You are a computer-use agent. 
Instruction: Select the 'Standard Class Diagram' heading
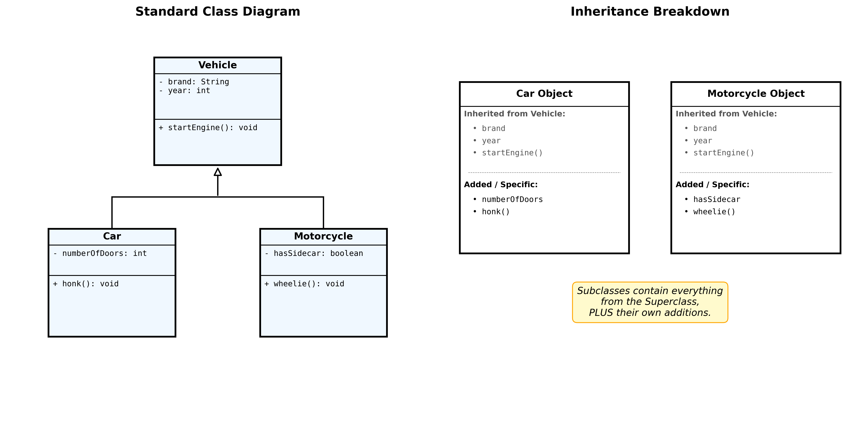point(218,11)
